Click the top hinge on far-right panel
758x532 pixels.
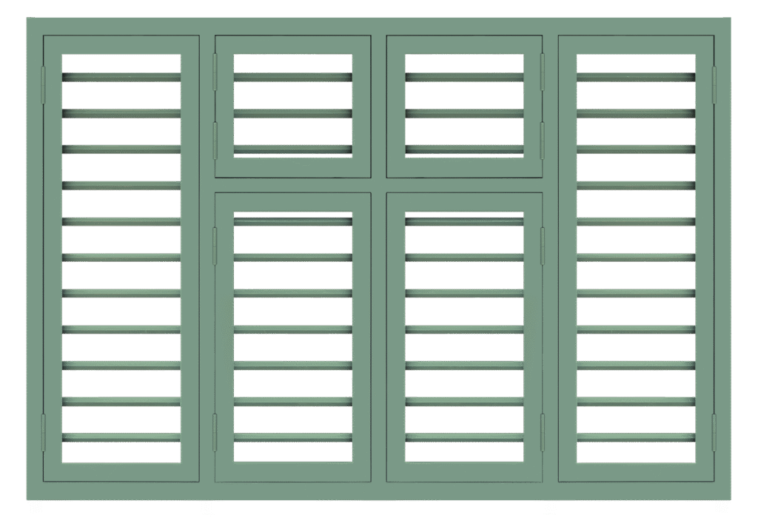pyautogui.click(x=714, y=84)
